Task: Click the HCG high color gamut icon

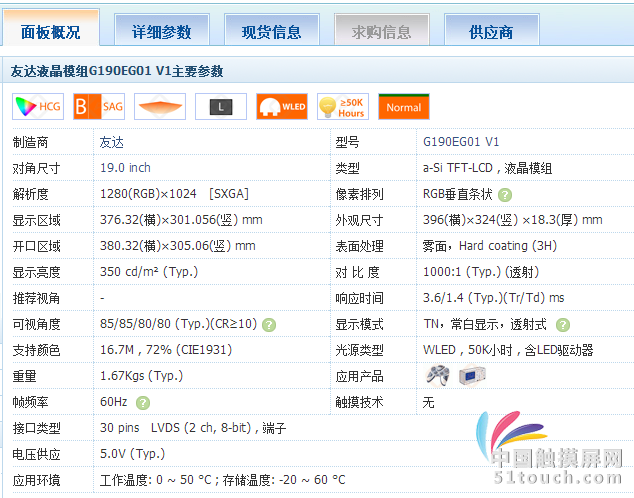Action: click(x=38, y=107)
